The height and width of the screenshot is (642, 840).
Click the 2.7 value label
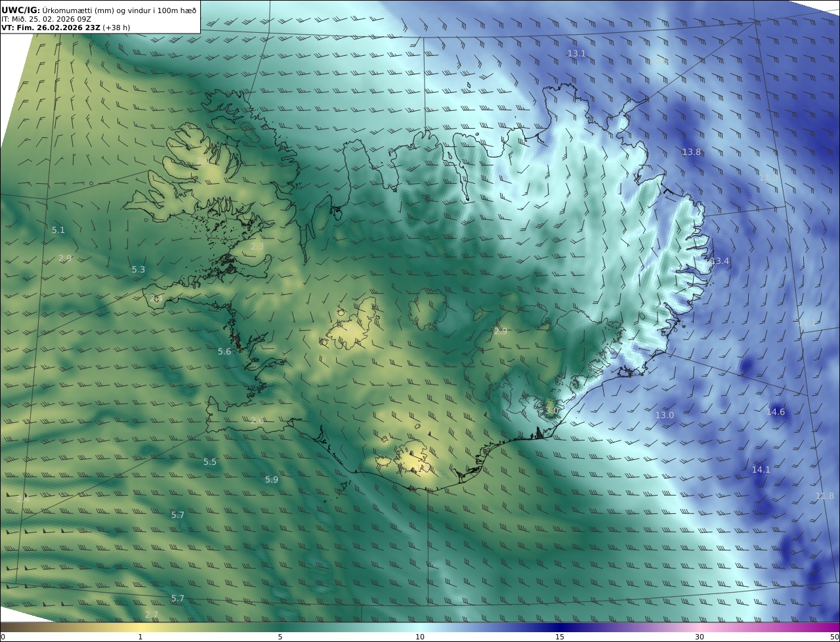[152, 614]
